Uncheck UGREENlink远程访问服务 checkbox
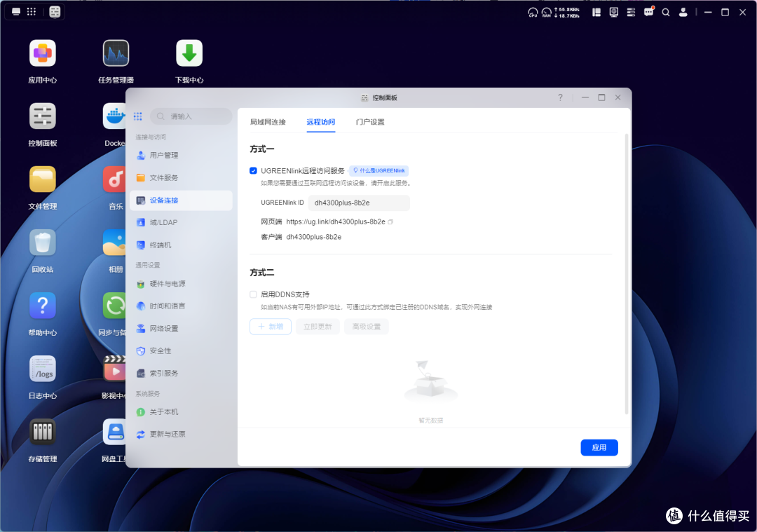Viewport: 757px width, 532px height. click(253, 171)
